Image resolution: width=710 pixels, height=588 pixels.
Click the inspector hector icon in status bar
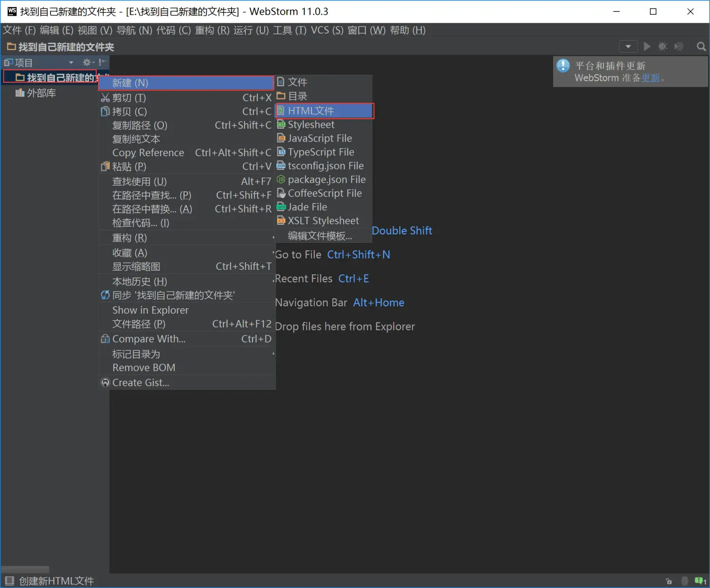pyautogui.click(x=684, y=581)
